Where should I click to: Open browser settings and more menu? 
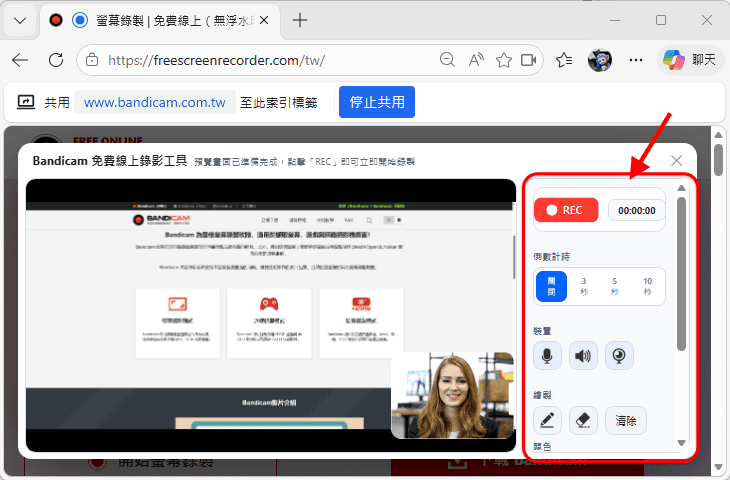click(x=635, y=60)
